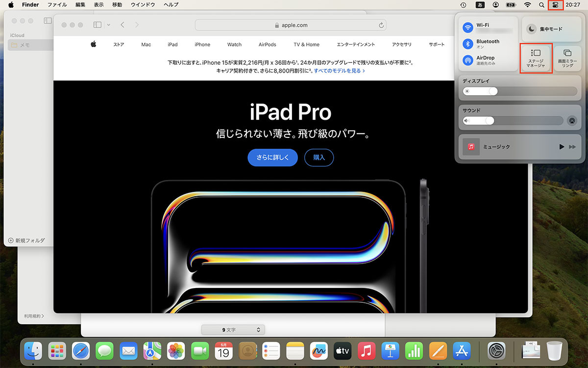Open the 9 文字 popup menu

pos(233,330)
